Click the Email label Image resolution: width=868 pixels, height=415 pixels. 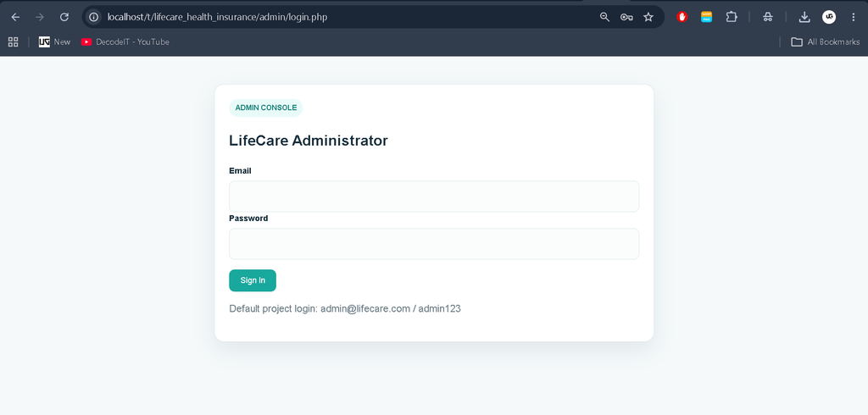pos(240,171)
